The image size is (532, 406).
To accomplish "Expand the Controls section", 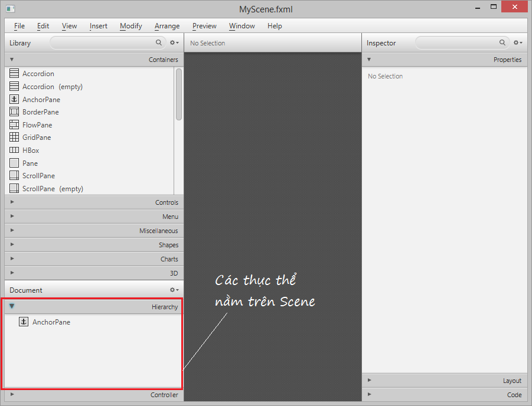I will point(12,202).
